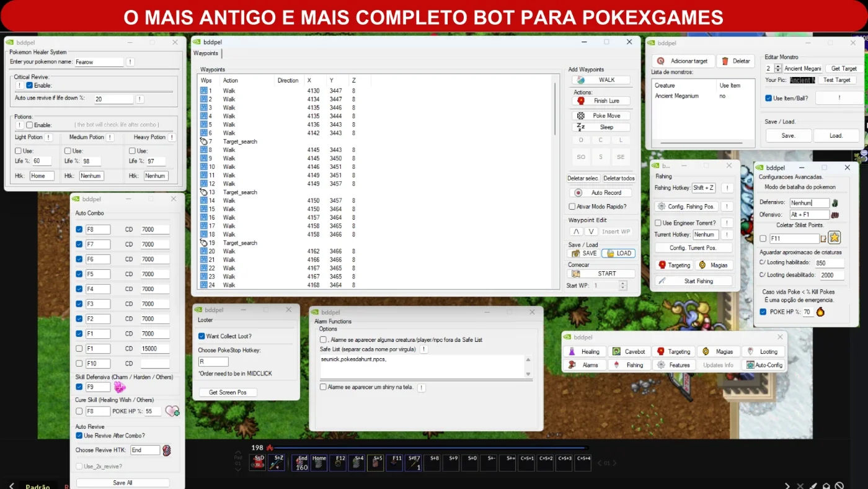The width and height of the screenshot is (868, 489).
Task: Click the START cavebot button
Action: [x=601, y=274]
